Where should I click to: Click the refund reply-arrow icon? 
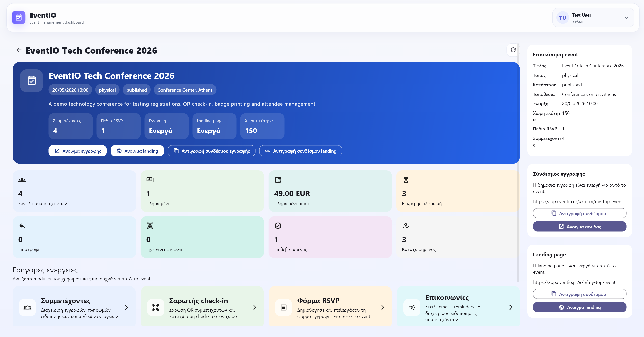click(x=22, y=226)
